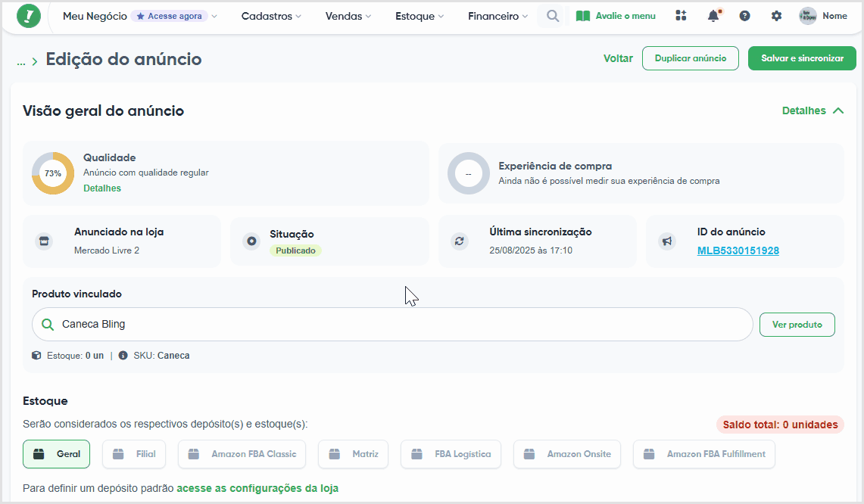Click the Acesse agora badge
The image size is (864, 504).
click(169, 16)
